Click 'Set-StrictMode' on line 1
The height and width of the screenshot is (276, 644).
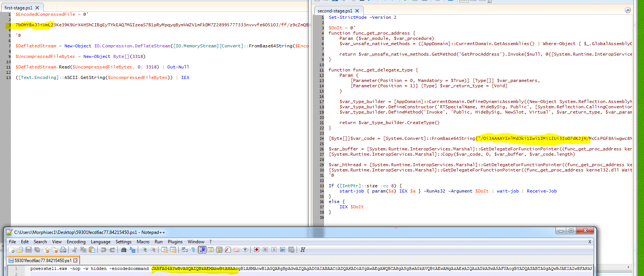(348, 17)
